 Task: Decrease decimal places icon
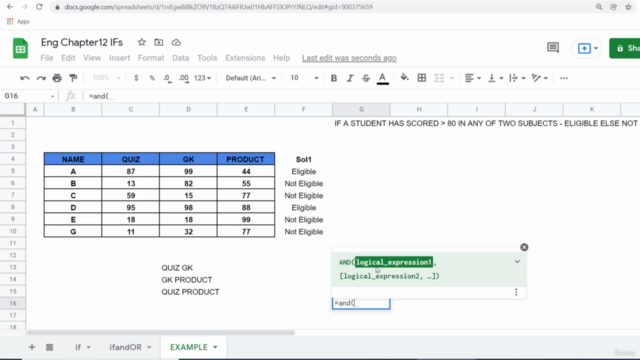(x=167, y=78)
